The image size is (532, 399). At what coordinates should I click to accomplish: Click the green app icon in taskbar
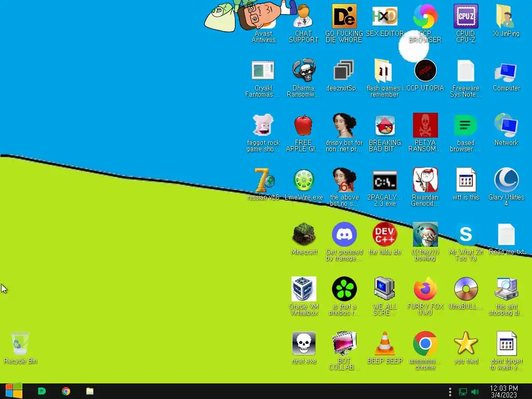pos(42,391)
